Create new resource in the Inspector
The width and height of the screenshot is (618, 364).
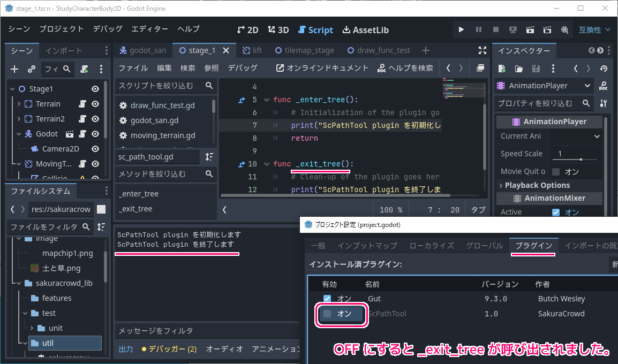point(502,69)
